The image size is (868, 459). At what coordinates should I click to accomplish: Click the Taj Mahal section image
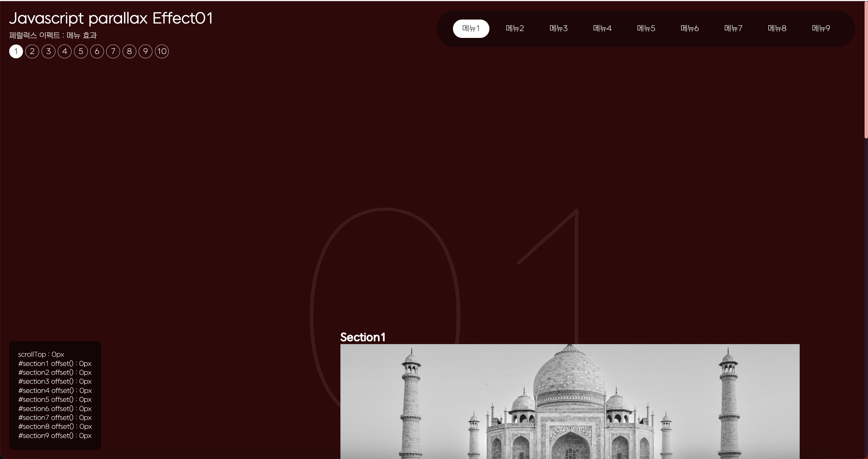point(570,401)
